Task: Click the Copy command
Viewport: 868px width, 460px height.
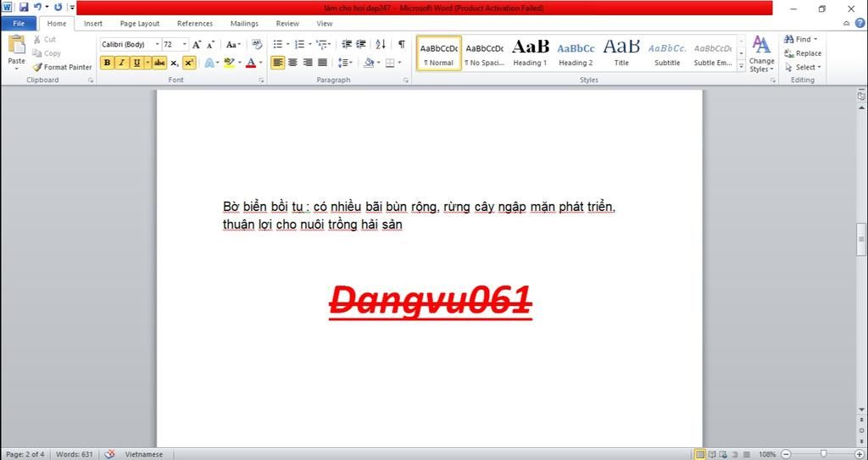Action: click(x=47, y=53)
